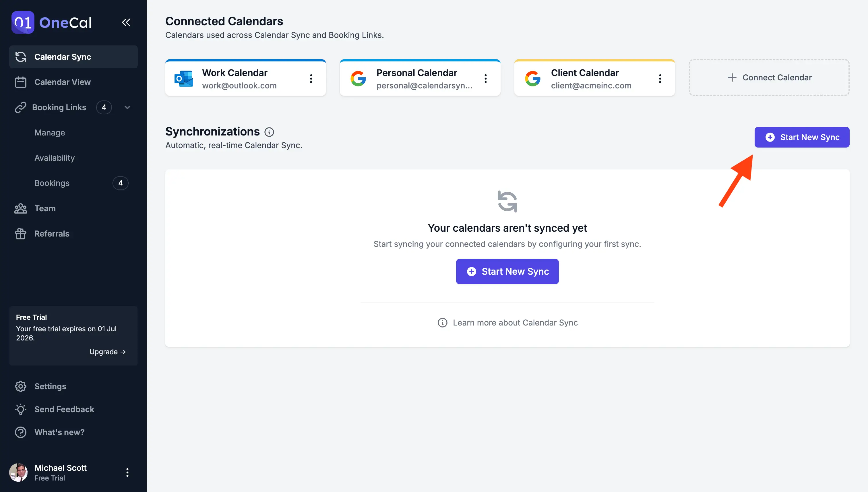Viewport: 868px width, 492px height.
Task: Open Referrals via the gift icon
Action: point(21,233)
